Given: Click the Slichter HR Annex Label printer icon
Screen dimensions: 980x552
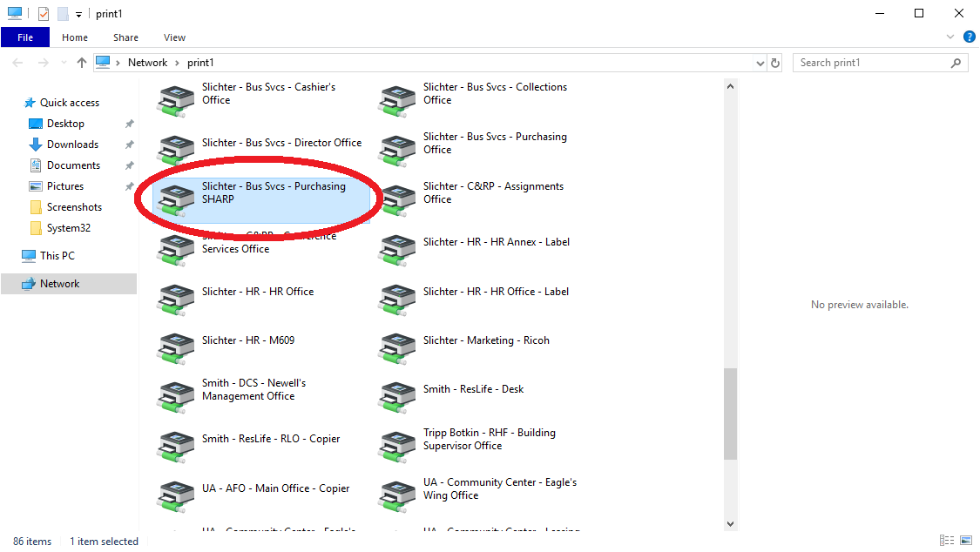Looking at the screenshot, I should click(397, 250).
